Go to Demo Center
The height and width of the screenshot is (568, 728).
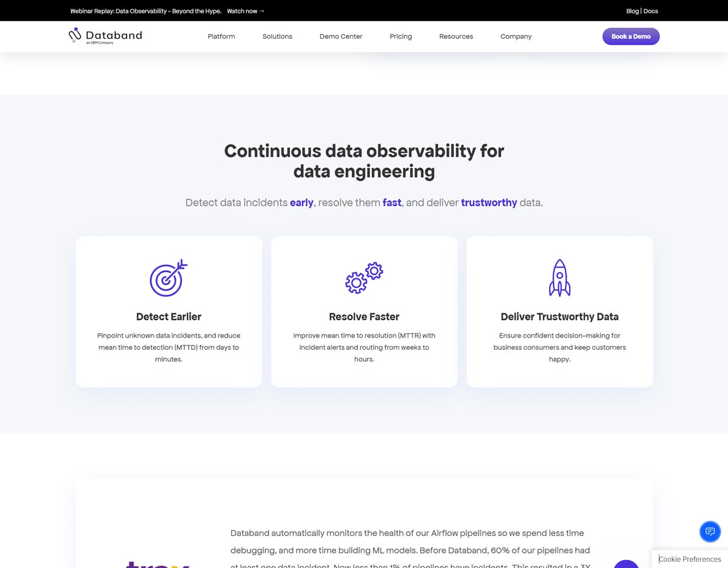[341, 36]
